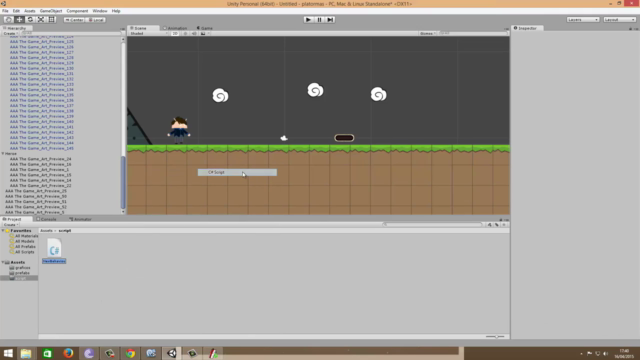Image resolution: width=640 pixels, height=360 pixels.
Task: Click the Hierarchy vertical scrollbar
Action: [123, 182]
